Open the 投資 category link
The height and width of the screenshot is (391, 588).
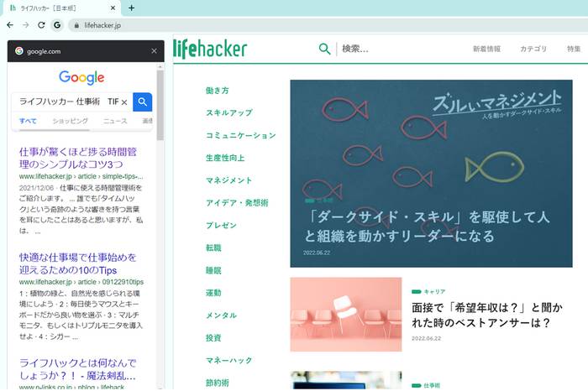coord(213,338)
